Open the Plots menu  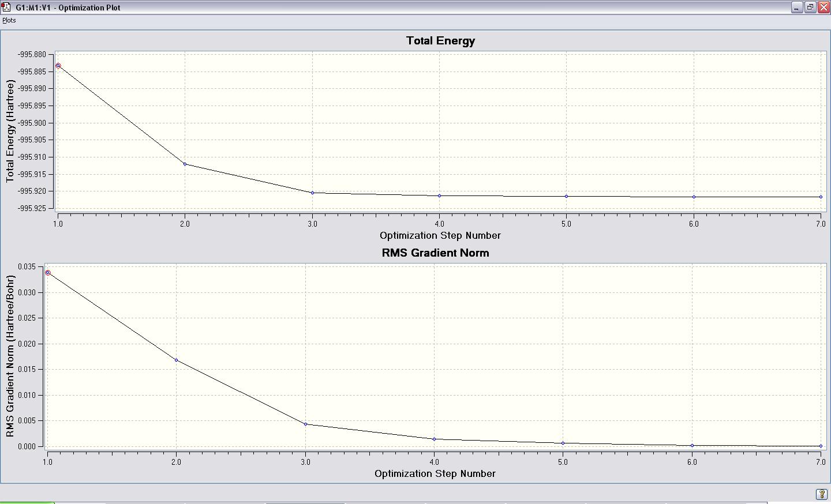(x=9, y=20)
